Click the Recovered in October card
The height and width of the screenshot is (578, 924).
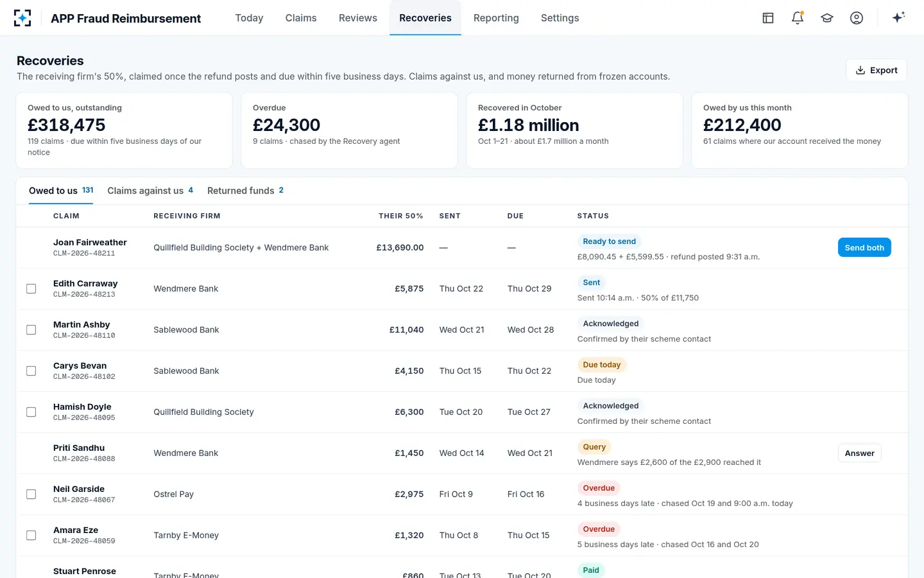575,130
